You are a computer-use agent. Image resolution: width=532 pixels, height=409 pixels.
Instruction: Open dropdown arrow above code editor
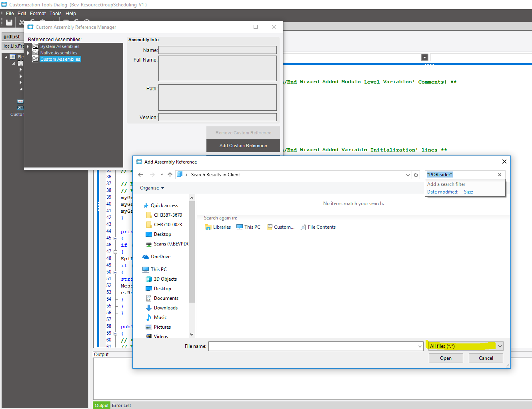[425, 58]
